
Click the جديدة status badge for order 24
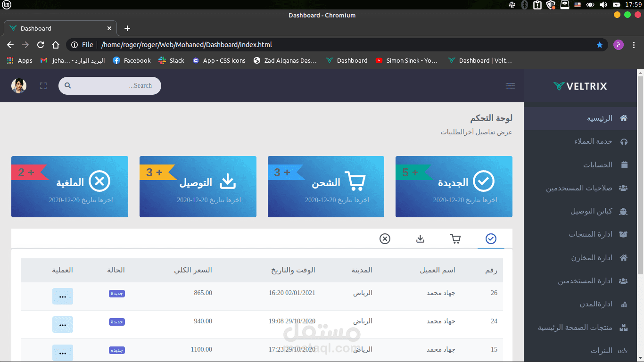(116, 321)
